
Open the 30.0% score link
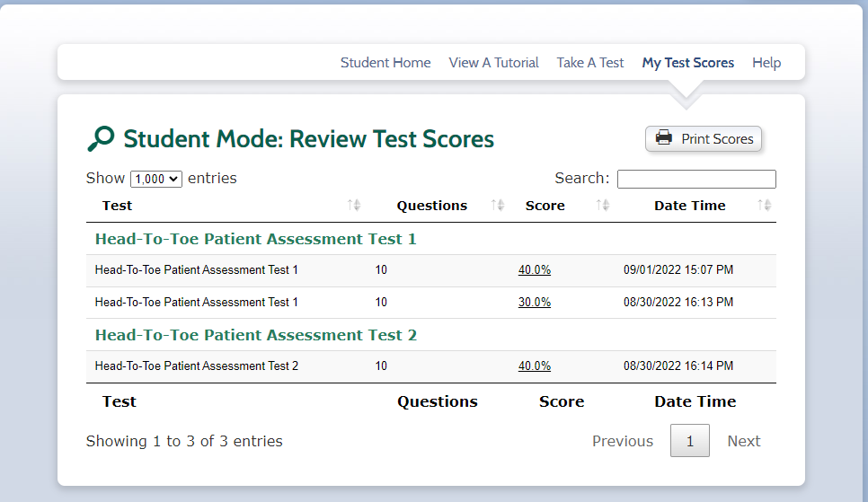click(535, 303)
